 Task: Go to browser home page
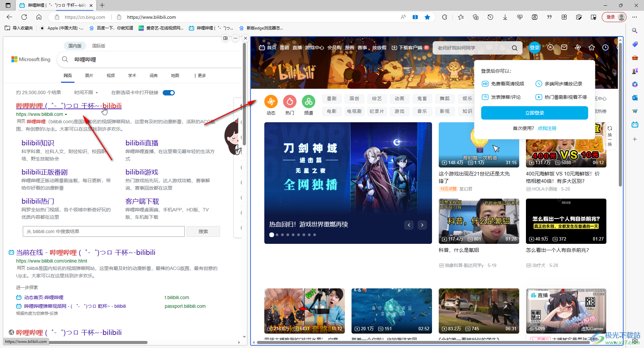coord(39,17)
